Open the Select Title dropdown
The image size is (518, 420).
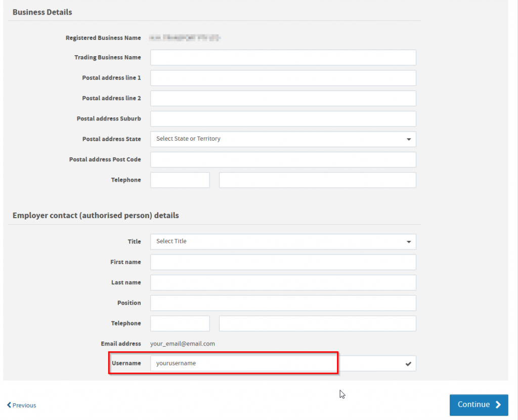(x=283, y=241)
